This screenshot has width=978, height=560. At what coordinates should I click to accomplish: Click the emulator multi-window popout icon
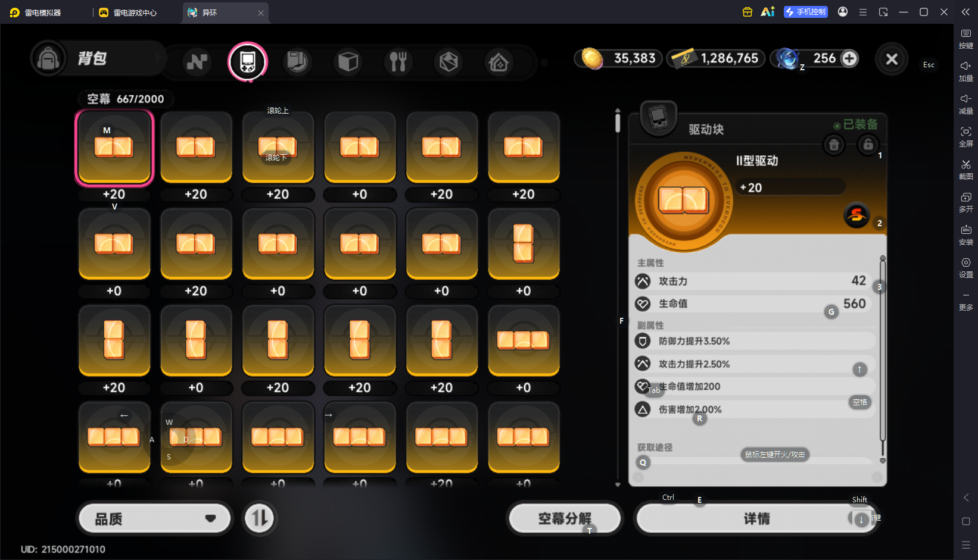click(883, 12)
